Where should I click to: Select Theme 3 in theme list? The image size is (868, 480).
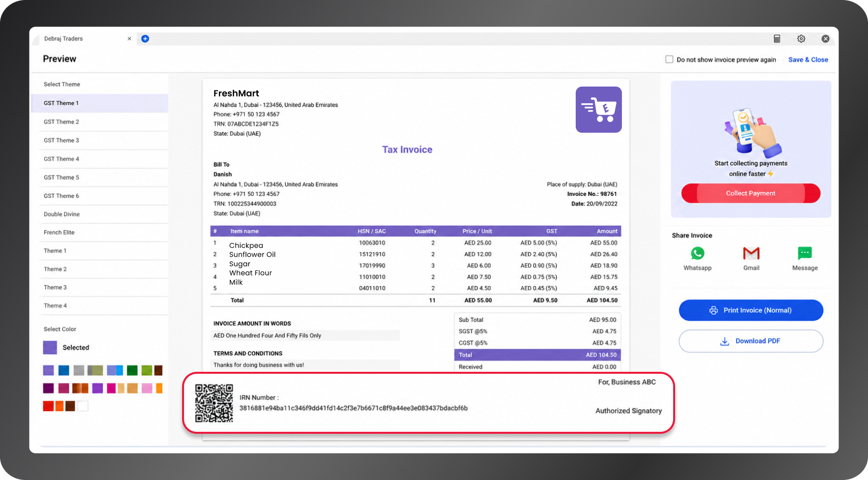pyautogui.click(x=103, y=287)
